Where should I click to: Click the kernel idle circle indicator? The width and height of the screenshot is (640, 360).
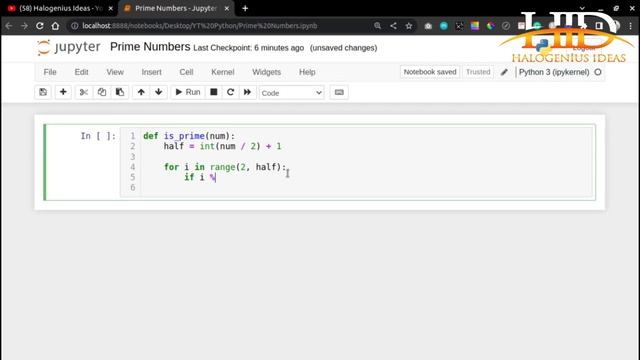point(598,72)
